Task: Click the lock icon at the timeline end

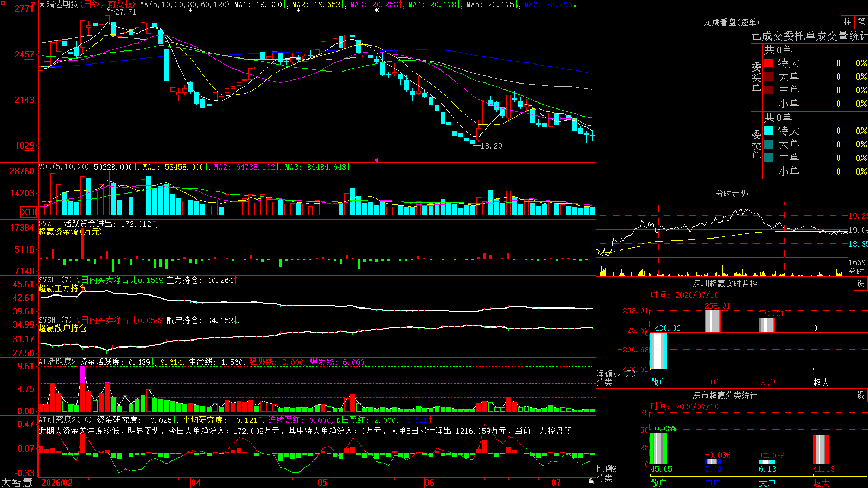Action: [591, 481]
